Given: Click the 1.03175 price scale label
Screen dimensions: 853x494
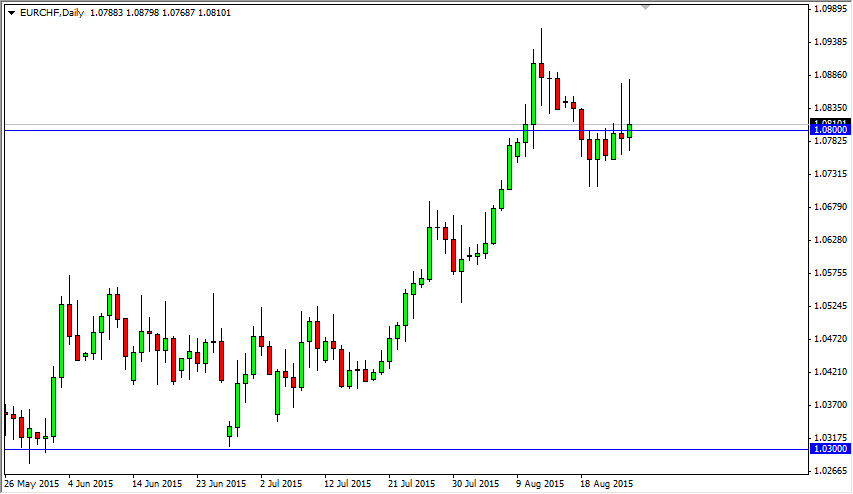Looking at the screenshot, I should (x=831, y=437).
